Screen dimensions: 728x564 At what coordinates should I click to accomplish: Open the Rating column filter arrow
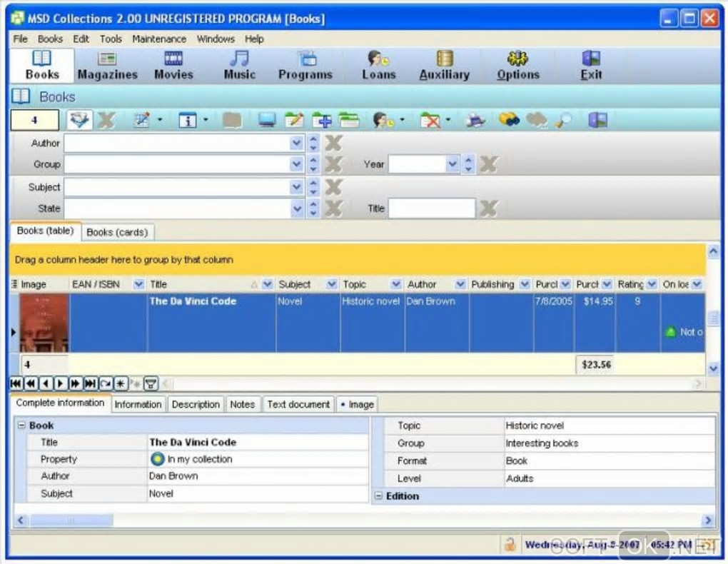click(x=652, y=284)
